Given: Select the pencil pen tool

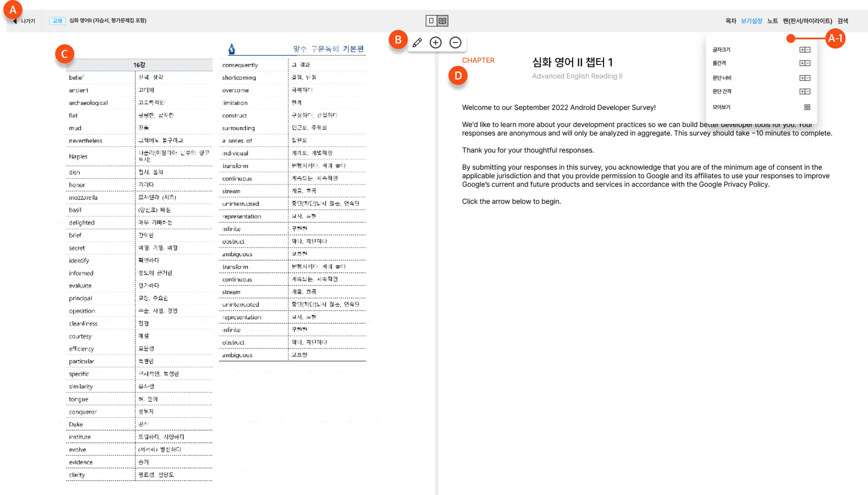Looking at the screenshot, I should pyautogui.click(x=417, y=42).
